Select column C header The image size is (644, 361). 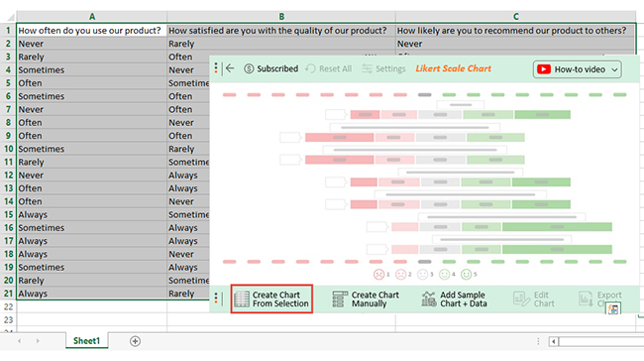(x=515, y=17)
